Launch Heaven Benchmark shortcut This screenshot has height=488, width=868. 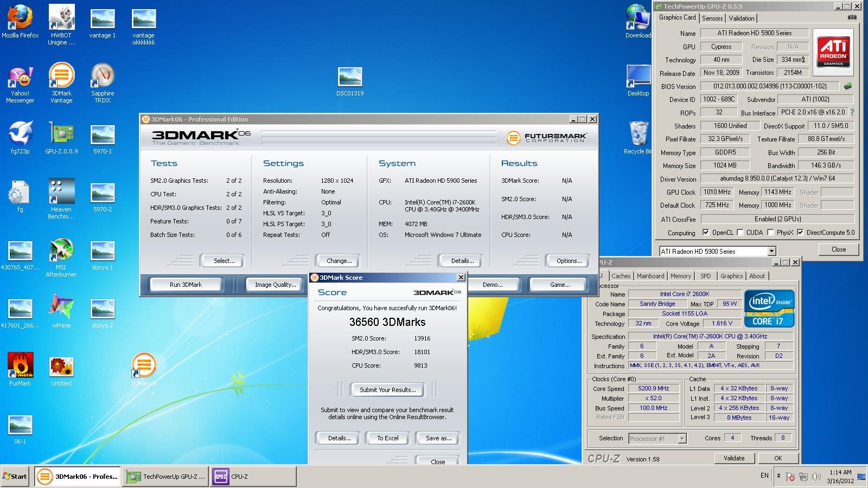click(61, 200)
